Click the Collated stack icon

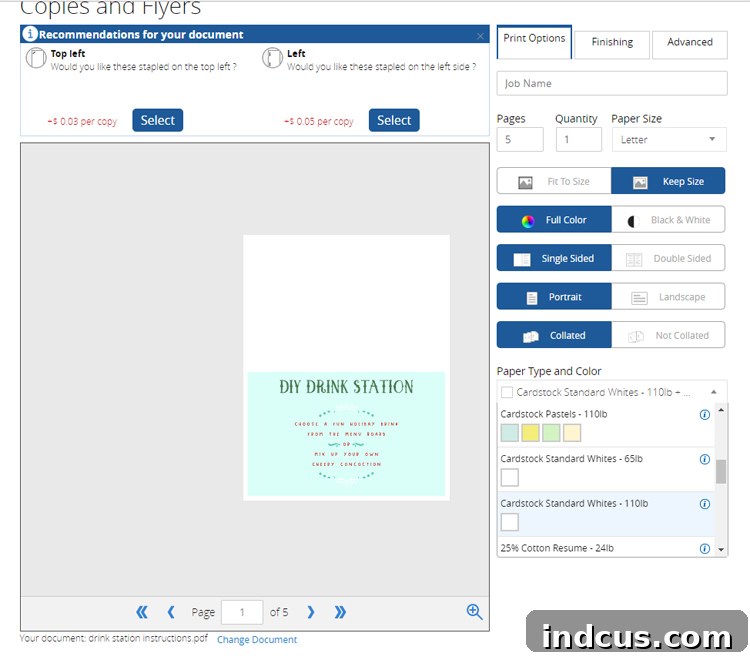(530, 336)
